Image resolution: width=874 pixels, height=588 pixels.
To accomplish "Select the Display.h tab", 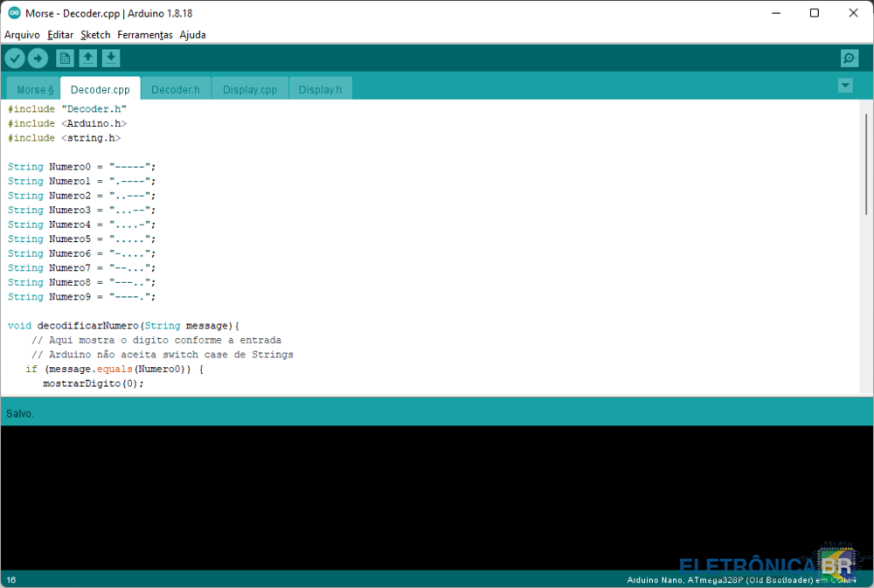I will [x=320, y=89].
